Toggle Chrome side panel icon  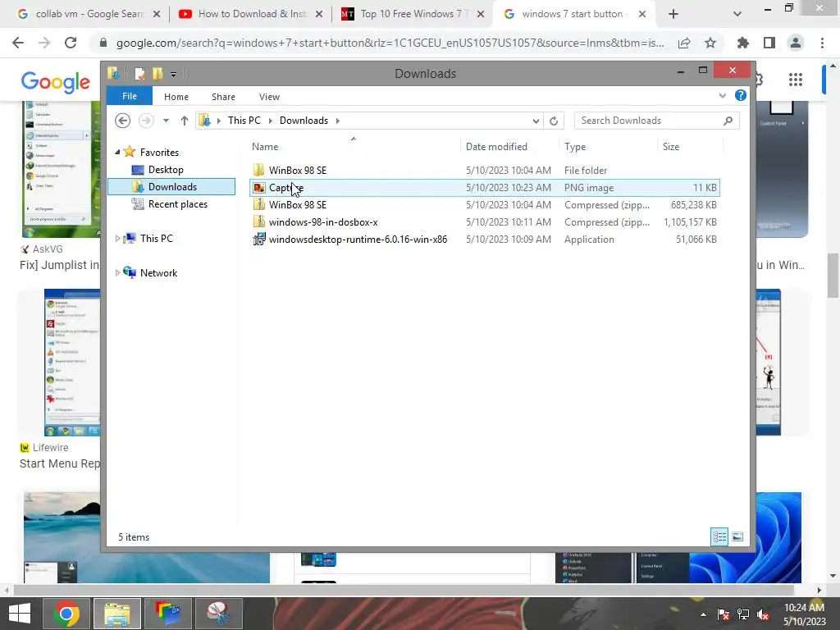769,43
